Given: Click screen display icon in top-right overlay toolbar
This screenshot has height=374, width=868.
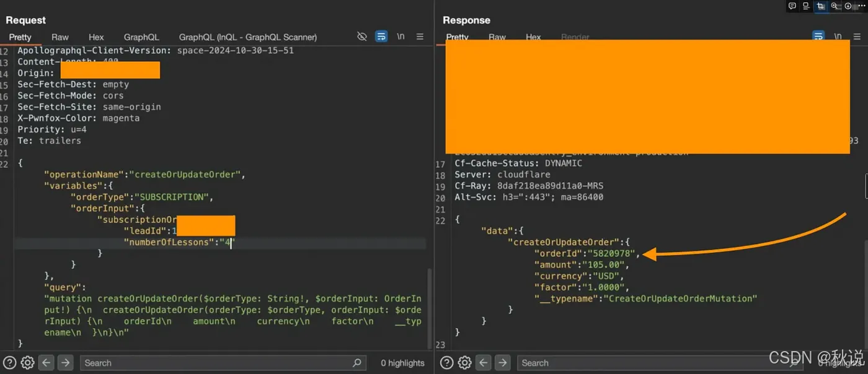Looking at the screenshot, I should tap(806, 6).
